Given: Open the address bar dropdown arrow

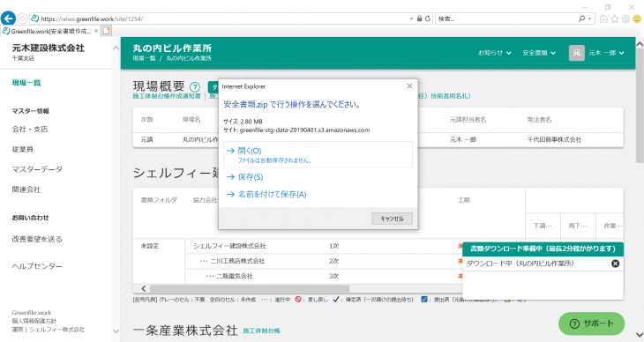Looking at the screenshot, I should click(411, 19).
